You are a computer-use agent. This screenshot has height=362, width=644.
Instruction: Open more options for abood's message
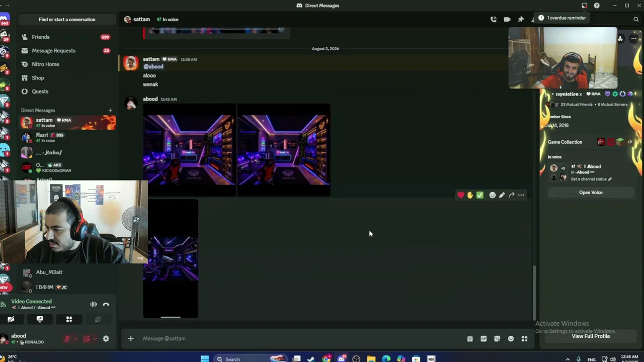[x=521, y=195]
